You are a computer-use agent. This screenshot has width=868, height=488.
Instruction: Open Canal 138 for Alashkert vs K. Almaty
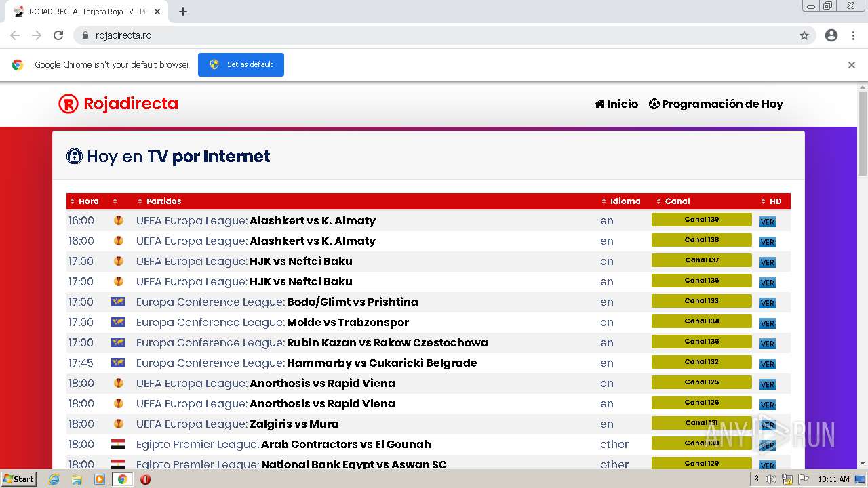coord(702,240)
